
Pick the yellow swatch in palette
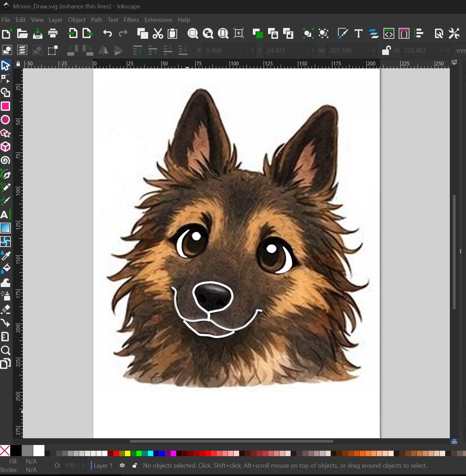(128, 453)
